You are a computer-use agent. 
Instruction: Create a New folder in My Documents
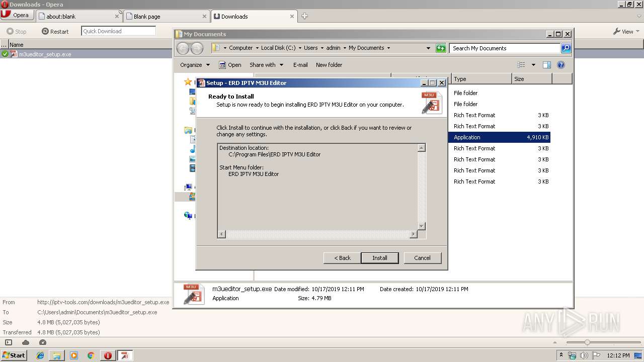click(329, 65)
